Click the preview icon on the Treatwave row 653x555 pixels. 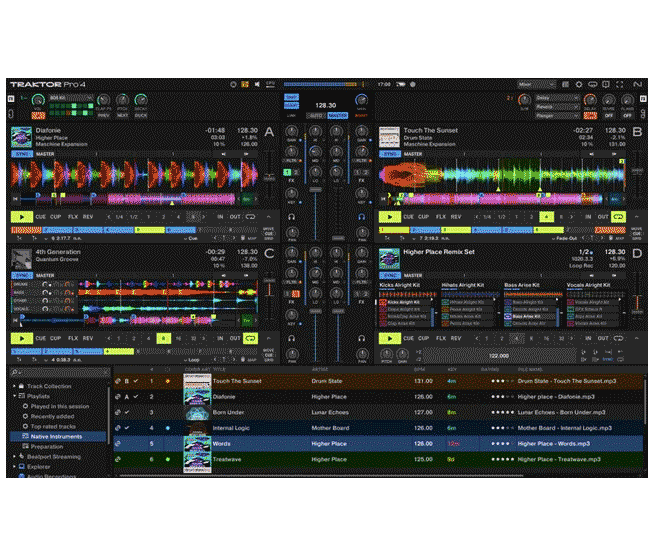(x=118, y=459)
